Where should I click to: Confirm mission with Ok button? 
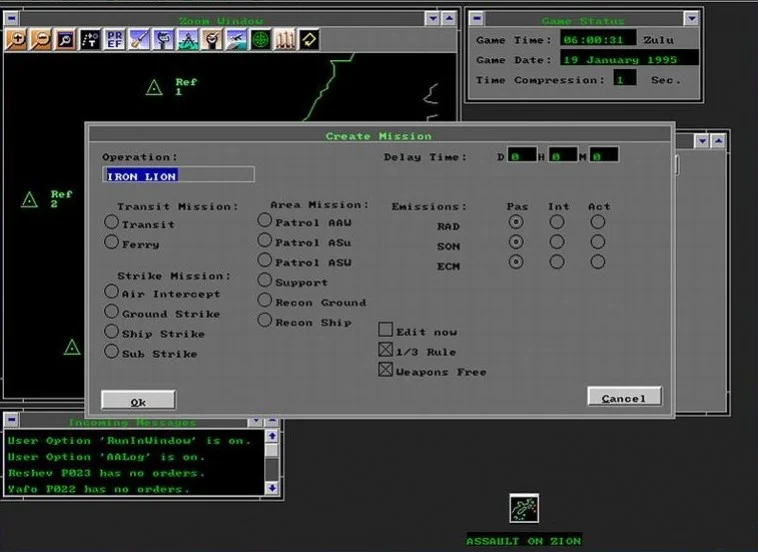[138, 400]
